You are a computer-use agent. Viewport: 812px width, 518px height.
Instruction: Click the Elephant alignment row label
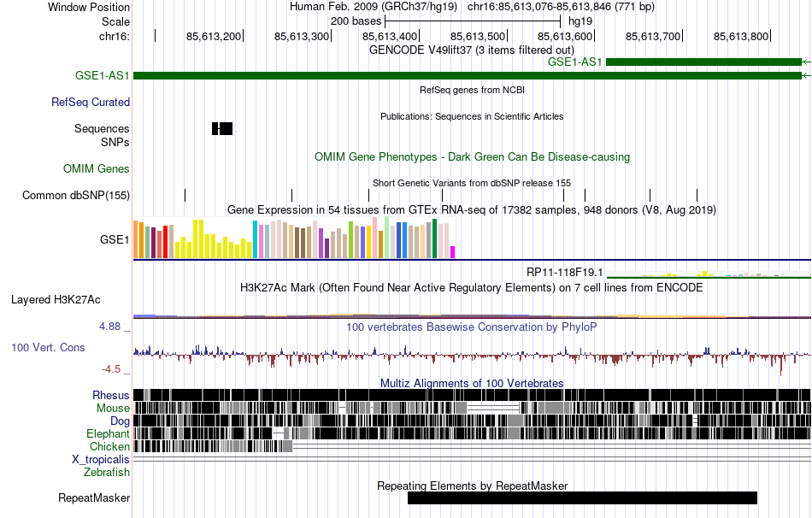[x=108, y=433]
